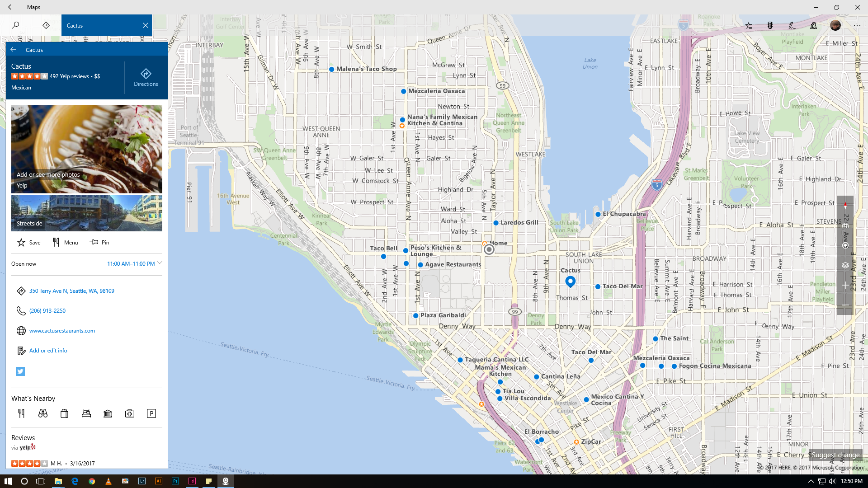
Task: Toggle the map tilt grid control
Action: click(x=845, y=225)
